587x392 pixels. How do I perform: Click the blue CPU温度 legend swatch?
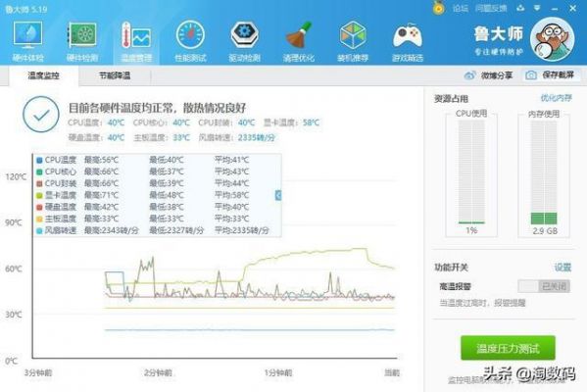point(39,161)
